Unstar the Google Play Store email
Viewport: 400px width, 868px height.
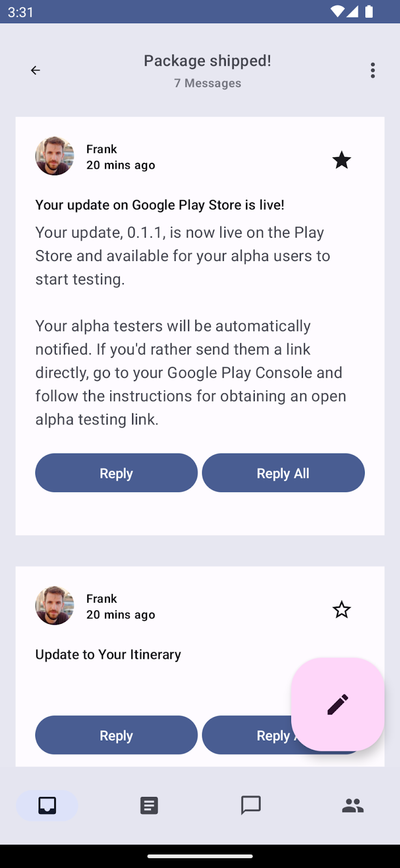(341, 160)
